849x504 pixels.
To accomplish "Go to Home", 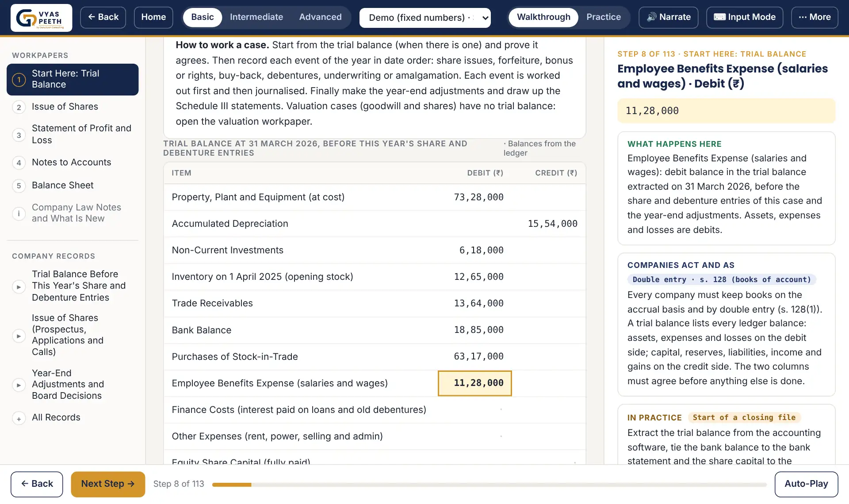I will tap(153, 17).
